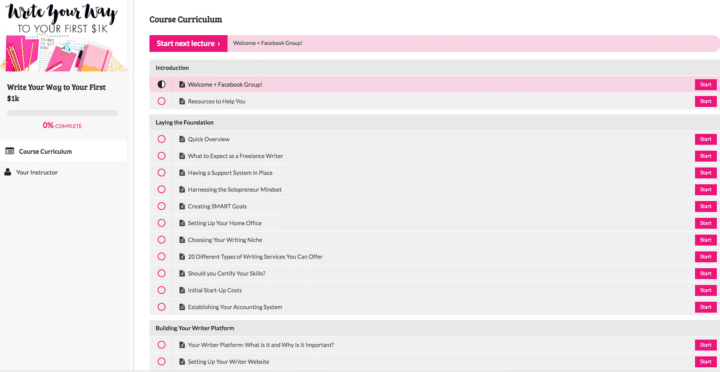Image resolution: width=720 pixels, height=372 pixels.
Task: Open the Course Curriculum sidebar tab
Action: 64,151
